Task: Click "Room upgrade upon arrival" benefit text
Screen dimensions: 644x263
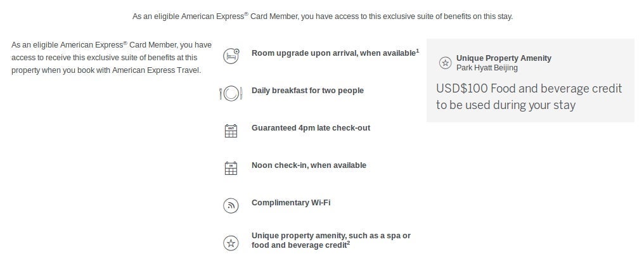Action: pyautogui.click(x=333, y=53)
